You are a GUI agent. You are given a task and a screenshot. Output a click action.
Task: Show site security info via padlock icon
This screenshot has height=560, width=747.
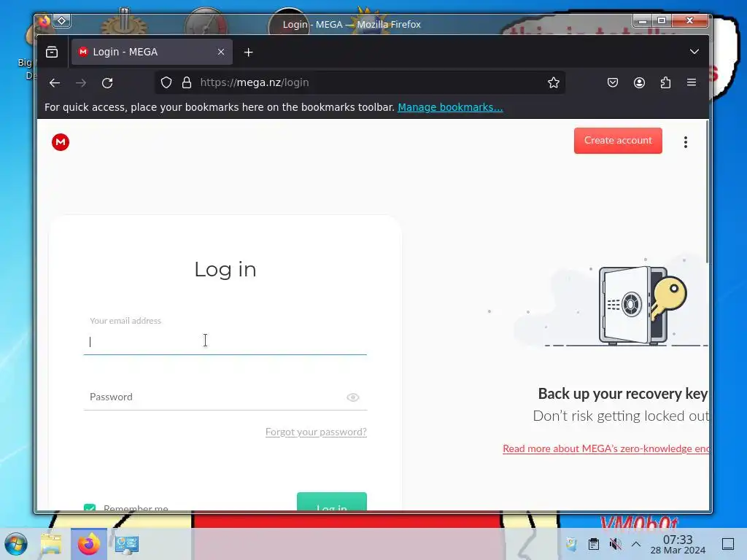(x=187, y=83)
